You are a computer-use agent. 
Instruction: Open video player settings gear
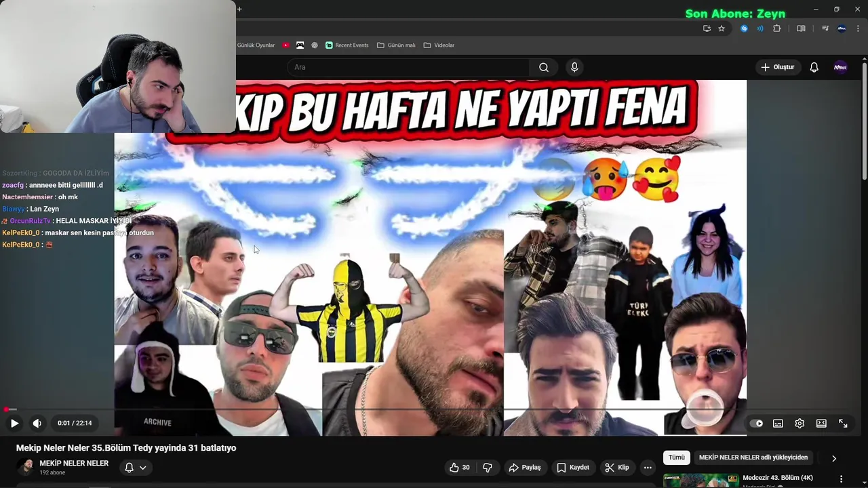[x=800, y=424]
